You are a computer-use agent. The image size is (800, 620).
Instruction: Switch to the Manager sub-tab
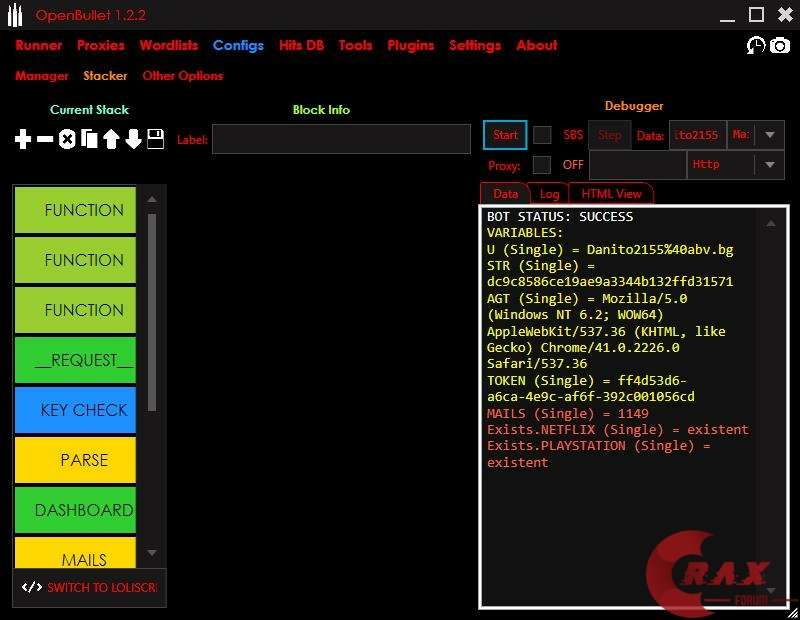coord(42,76)
